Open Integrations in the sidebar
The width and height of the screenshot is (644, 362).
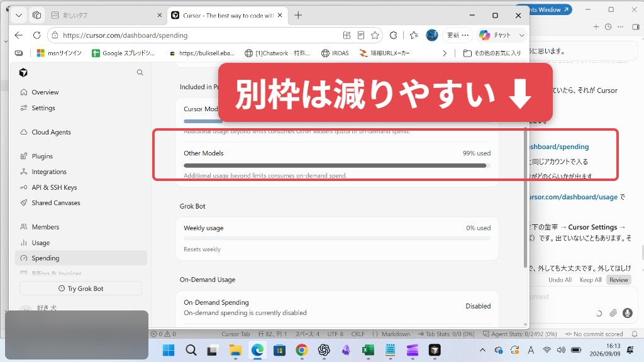[x=81, y=172]
